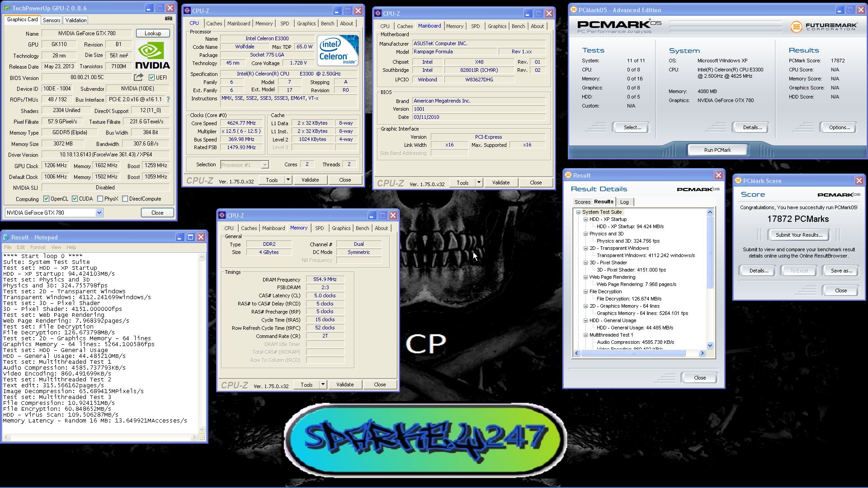Switch to the Scores tab in Result Details
868x488 pixels.
tap(582, 202)
